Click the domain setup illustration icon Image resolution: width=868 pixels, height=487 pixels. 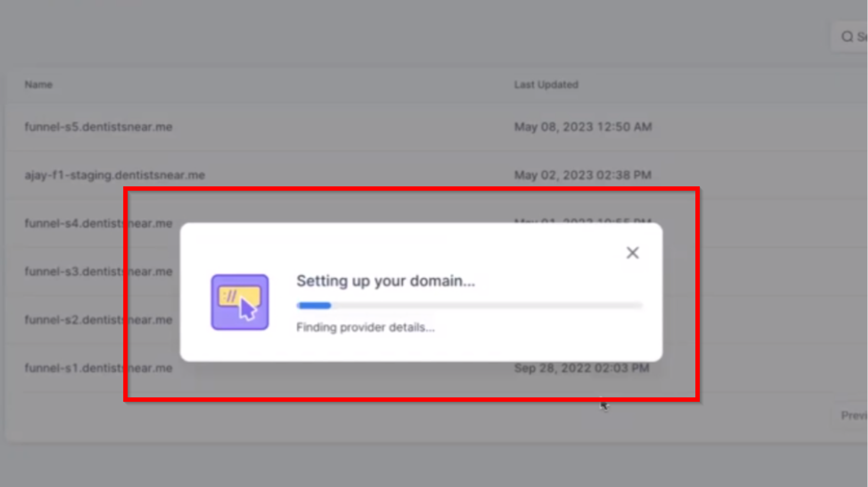240,302
